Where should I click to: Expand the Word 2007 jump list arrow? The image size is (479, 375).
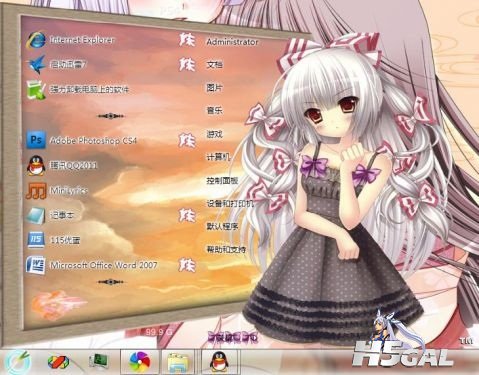pos(187,265)
